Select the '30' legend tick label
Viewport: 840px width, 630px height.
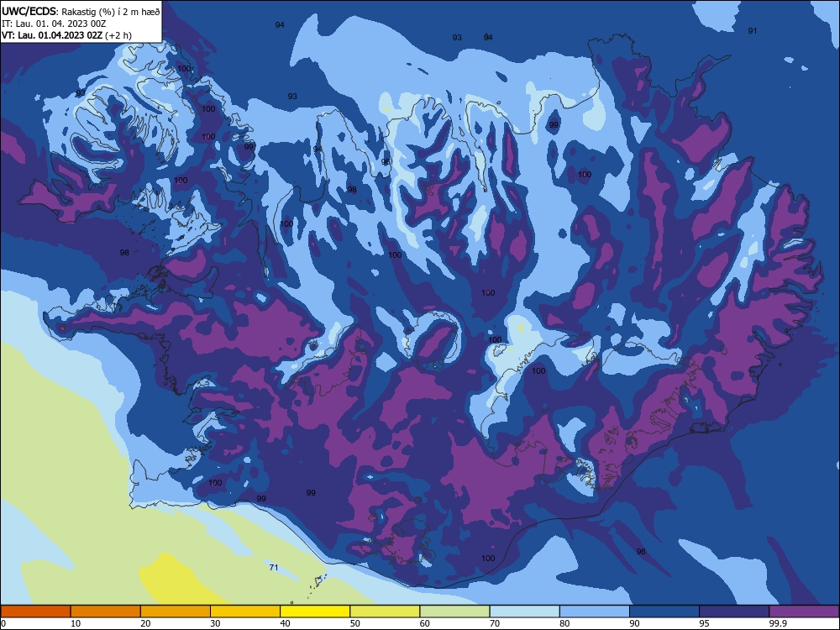tap(215, 623)
